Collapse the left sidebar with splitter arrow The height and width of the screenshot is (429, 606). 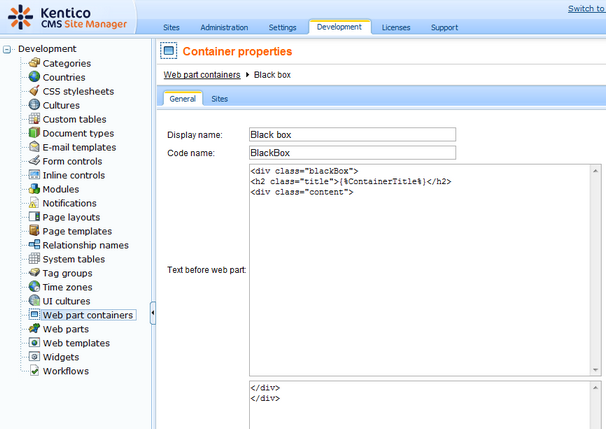[x=153, y=314]
